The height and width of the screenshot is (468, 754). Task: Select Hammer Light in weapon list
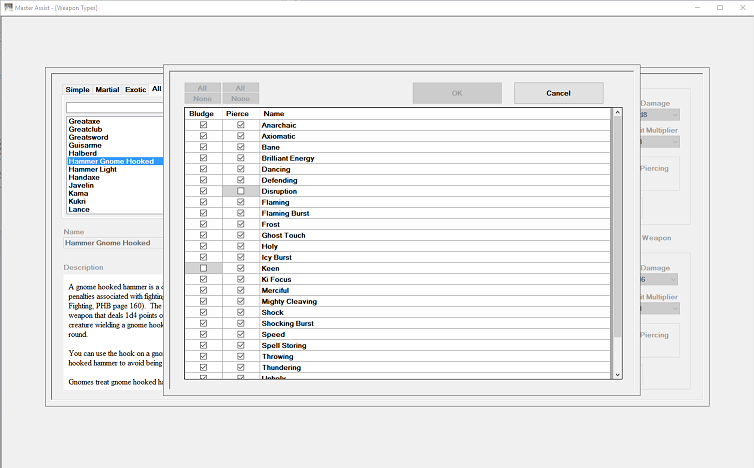[x=115, y=169]
